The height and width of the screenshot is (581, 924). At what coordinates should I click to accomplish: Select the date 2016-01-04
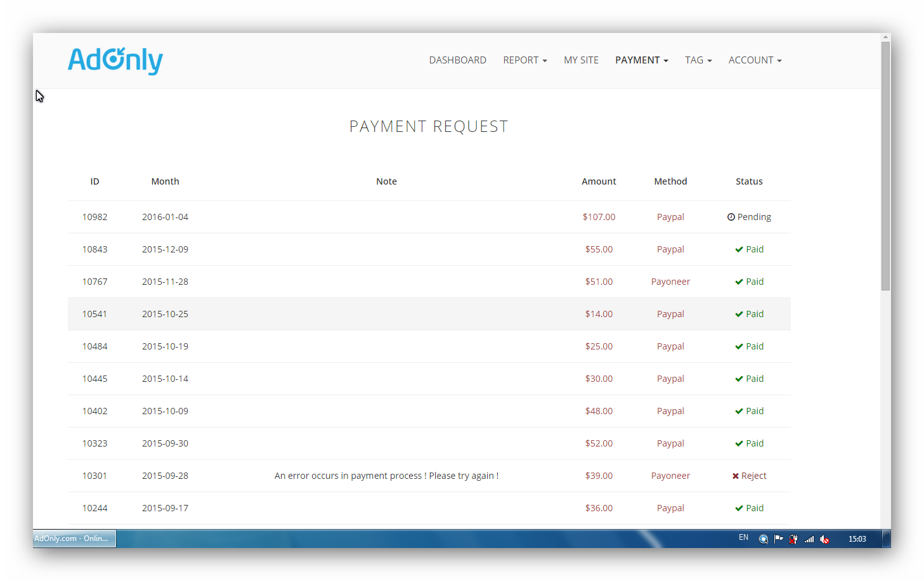[x=166, y=217]
